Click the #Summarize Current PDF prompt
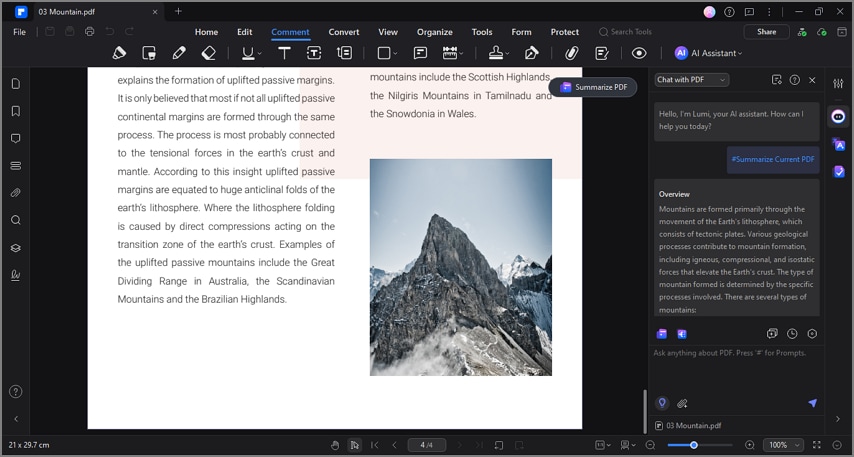854x457 pixels. 773,159
